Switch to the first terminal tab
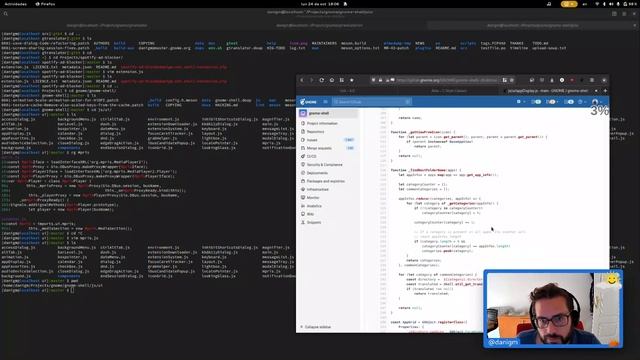Screen dimensions: 640x360 coord(107,25)
